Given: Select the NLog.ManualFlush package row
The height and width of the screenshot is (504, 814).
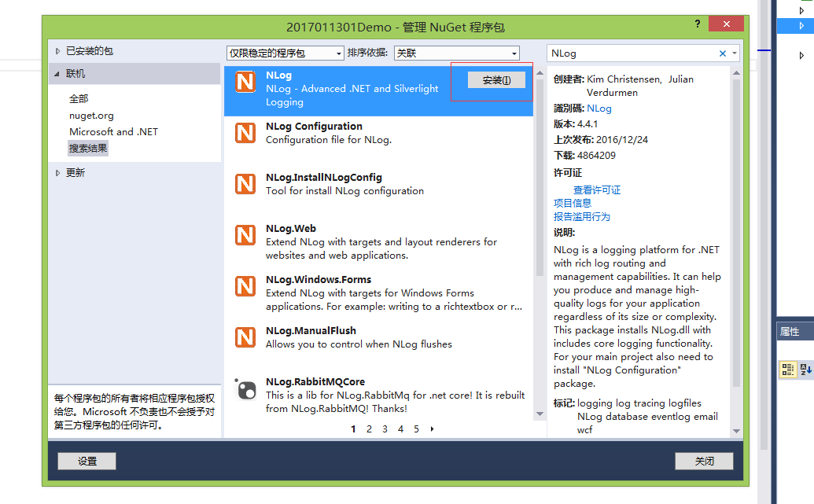Looking at the screenshot, I should coord(378,346).
